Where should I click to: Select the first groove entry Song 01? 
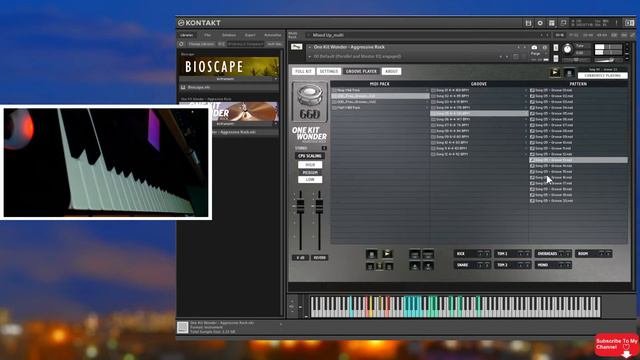(x=479, y=90)
